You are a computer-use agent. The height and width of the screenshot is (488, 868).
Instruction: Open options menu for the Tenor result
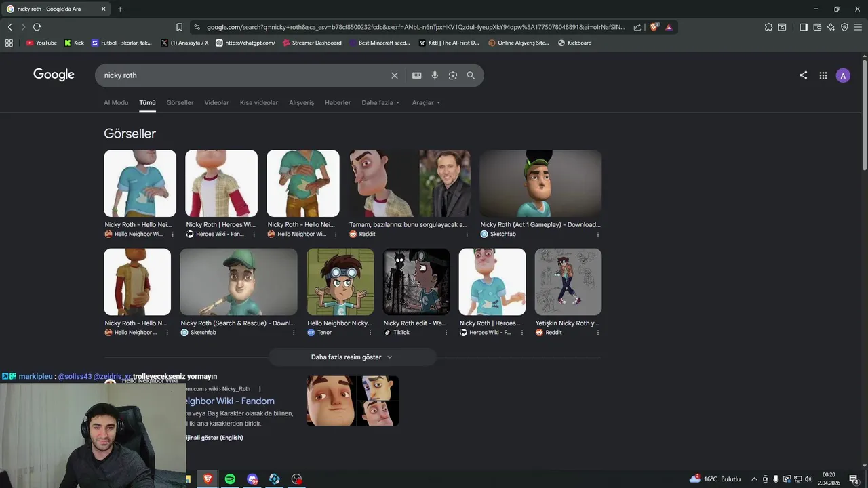pyautogui.click(x=370, y=333)
